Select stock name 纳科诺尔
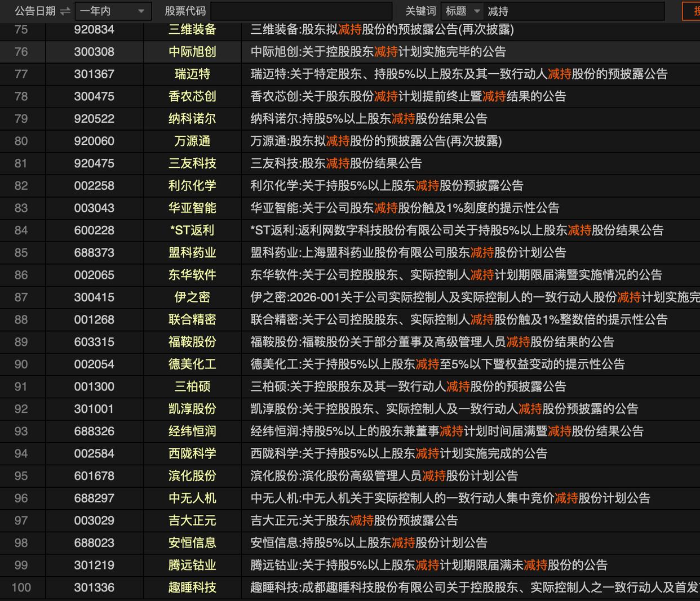700x601 pixels. pos(192,119)
